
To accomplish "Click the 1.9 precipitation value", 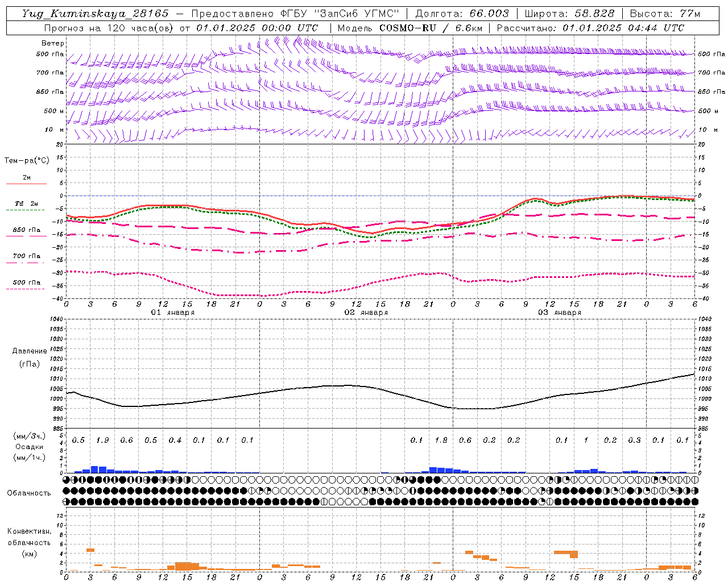I will 102,440.
